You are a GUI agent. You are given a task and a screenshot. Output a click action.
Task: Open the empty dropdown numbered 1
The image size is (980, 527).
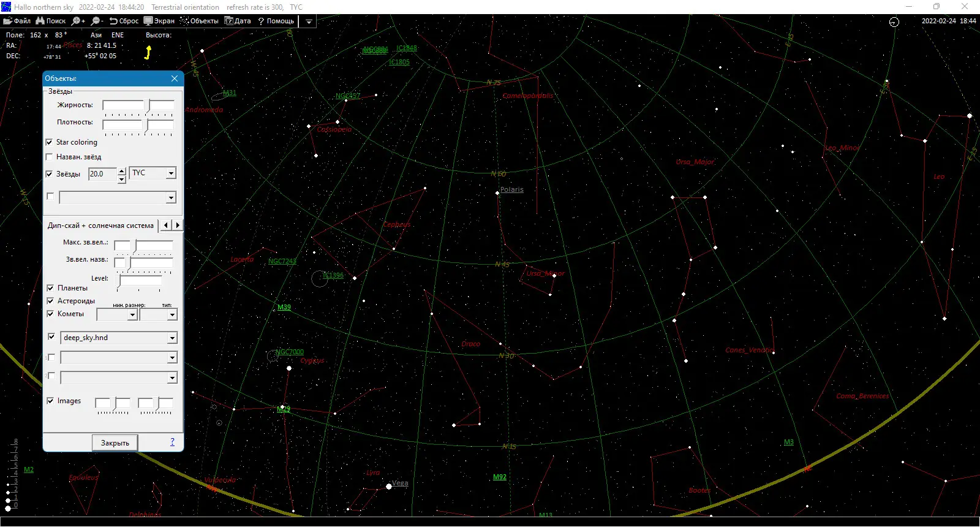click(x=172, y=358)
